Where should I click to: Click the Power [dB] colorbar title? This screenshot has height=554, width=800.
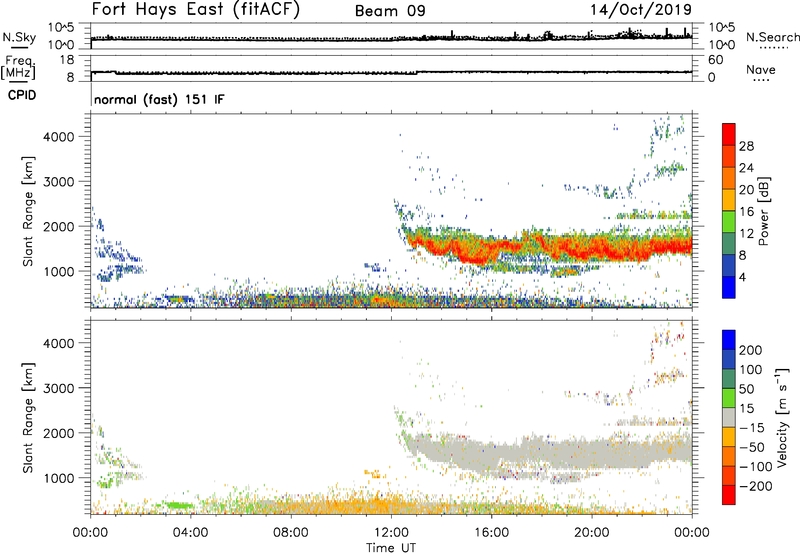click(x=763, y=211)
